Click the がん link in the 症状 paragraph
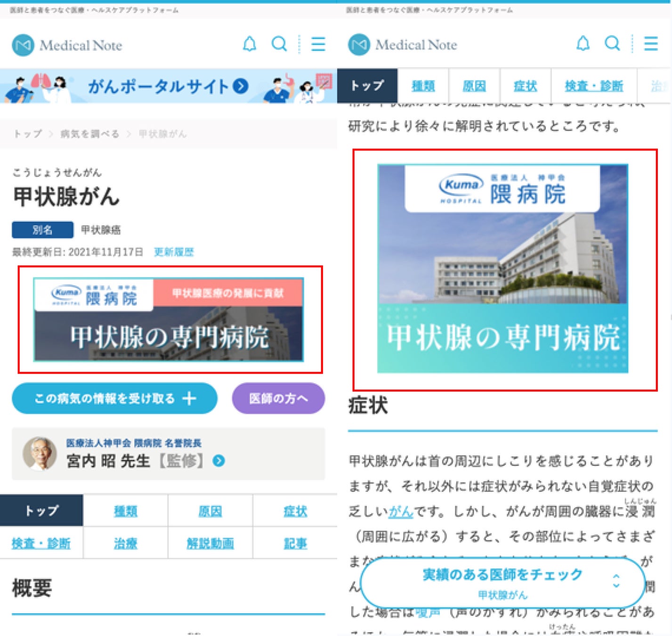Screen dimensions: 672x636 [401, 511]
